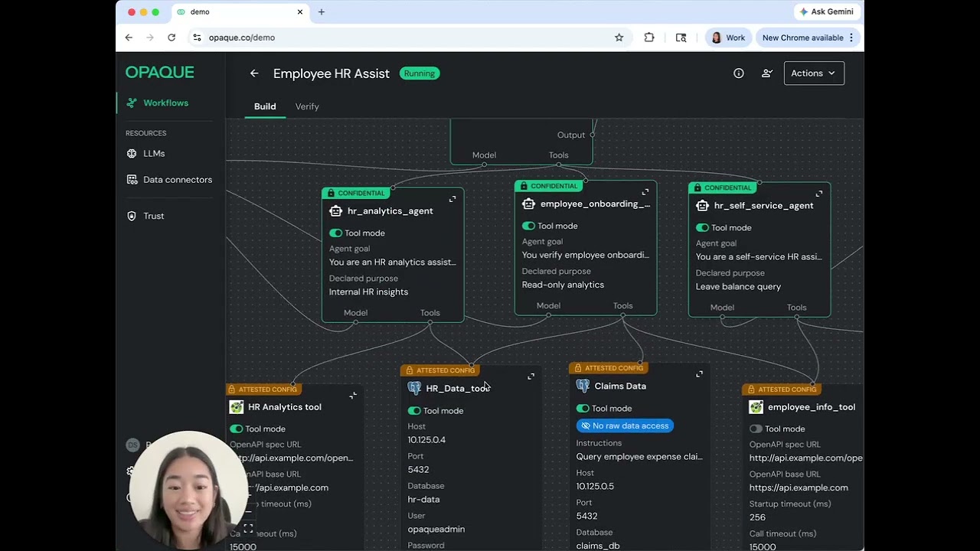Click the Ask Gemini button
The width and height of the screenshot is (980, 551).
pos(827,11)
